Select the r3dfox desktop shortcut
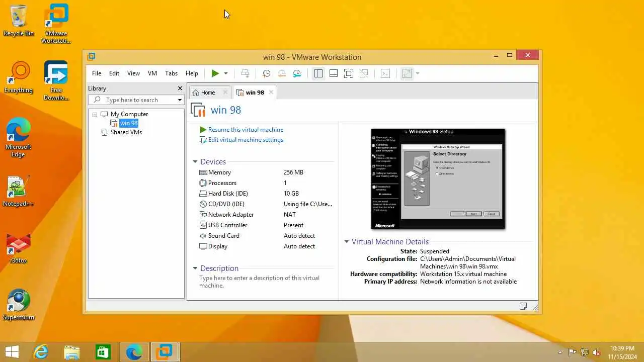This screenshot has height=362, width=644. (19, 248)
